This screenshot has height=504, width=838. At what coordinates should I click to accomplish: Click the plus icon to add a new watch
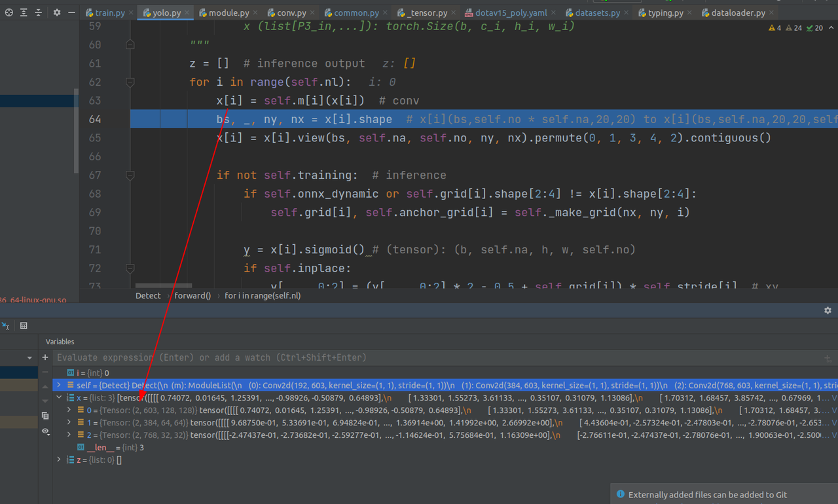point(45,357)
